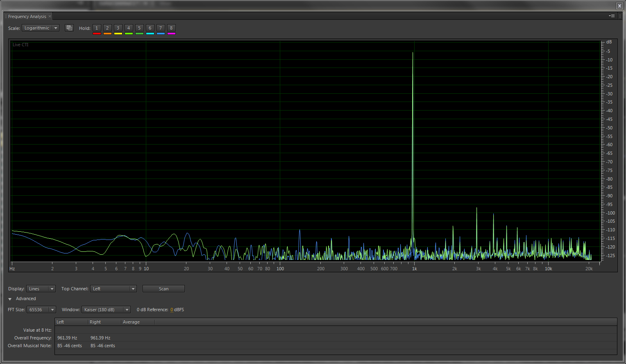This screenshot has width=626, height=364.
Task: Click the Left column header
Action: point(72,322)
